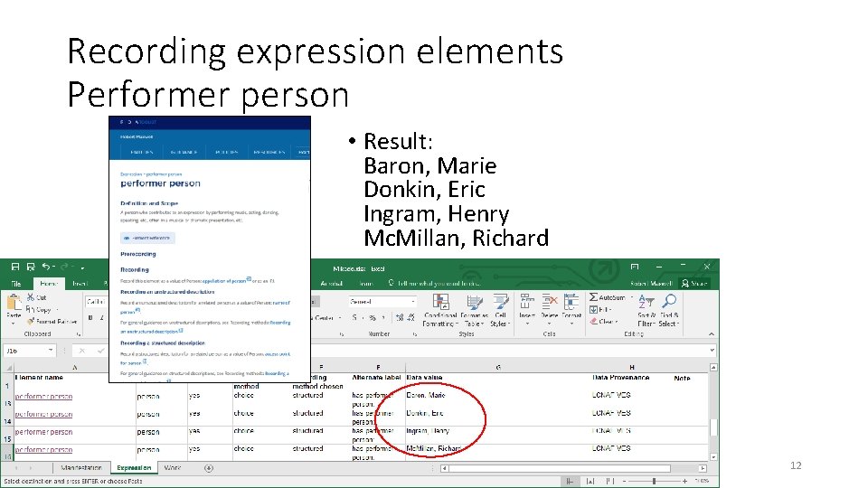Click Decrease Decimal icon
The image size is (868, 488).
pos(410,317)
